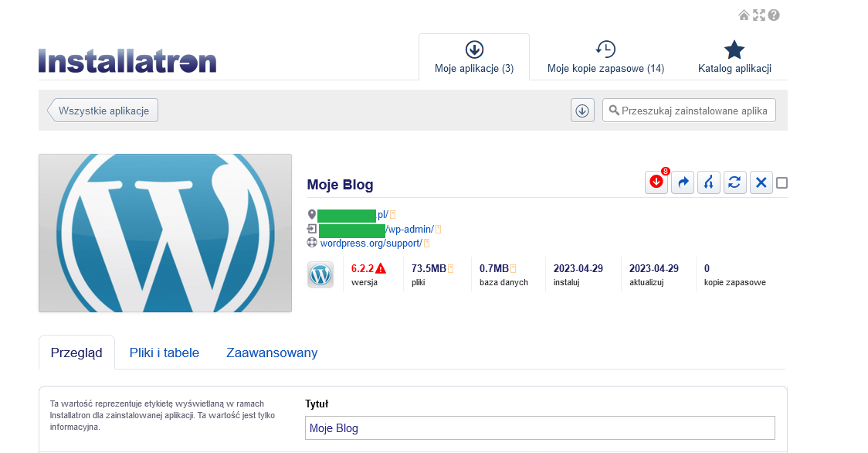Switch to Moje kopie zapasowe (14) tab

(605, 58)
